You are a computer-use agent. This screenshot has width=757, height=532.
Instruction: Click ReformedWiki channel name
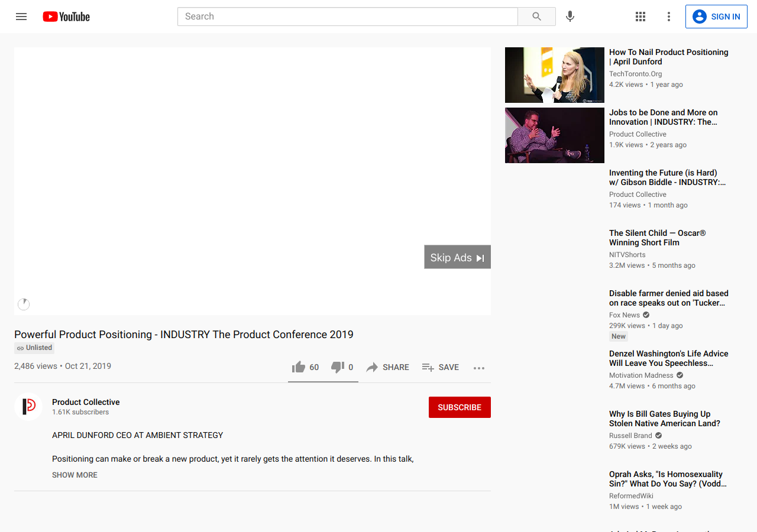click(632, 496)
